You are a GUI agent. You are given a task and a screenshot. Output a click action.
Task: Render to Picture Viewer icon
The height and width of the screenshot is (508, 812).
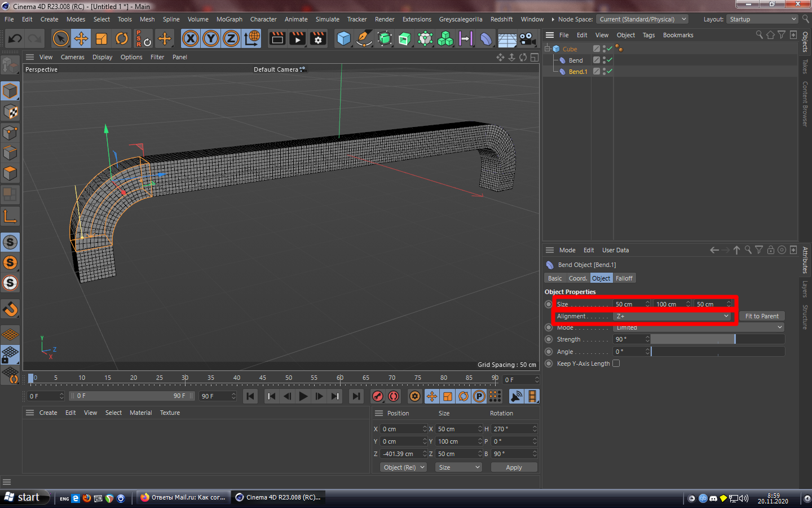tap(297, 38)
